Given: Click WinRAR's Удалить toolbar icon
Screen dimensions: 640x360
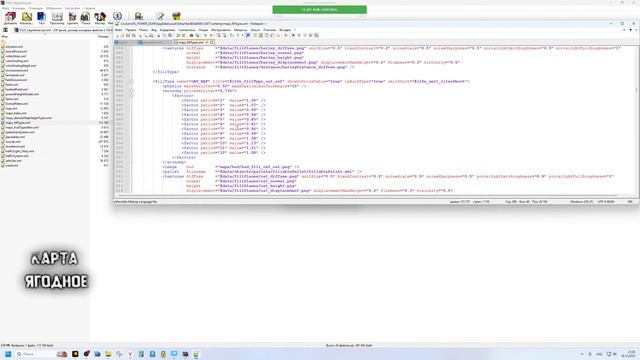Looking at the screenshot, I should (x=72, y=17).
